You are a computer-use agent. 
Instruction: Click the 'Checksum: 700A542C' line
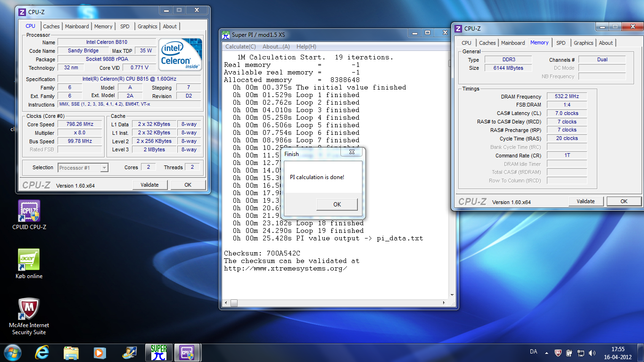pyautogui.click(x=262, y=253)
